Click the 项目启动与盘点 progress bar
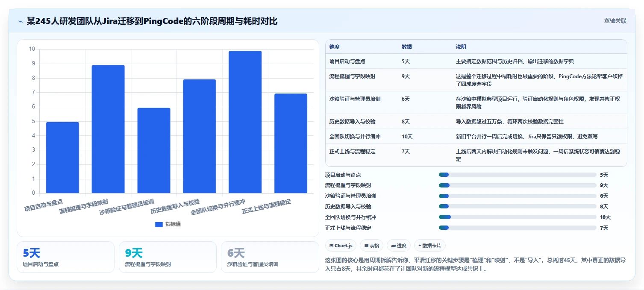Image resolution: width=644 pixels, height=290 pixels. pyautogui.click(x=518, y=175)
